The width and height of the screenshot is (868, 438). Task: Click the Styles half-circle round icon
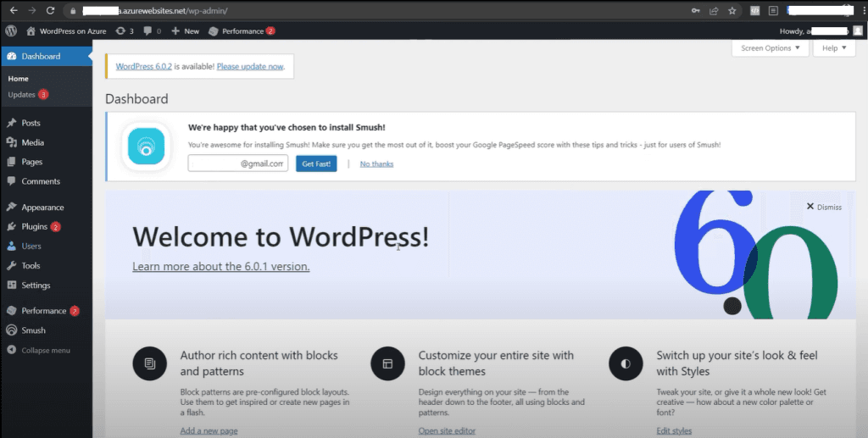626,363
